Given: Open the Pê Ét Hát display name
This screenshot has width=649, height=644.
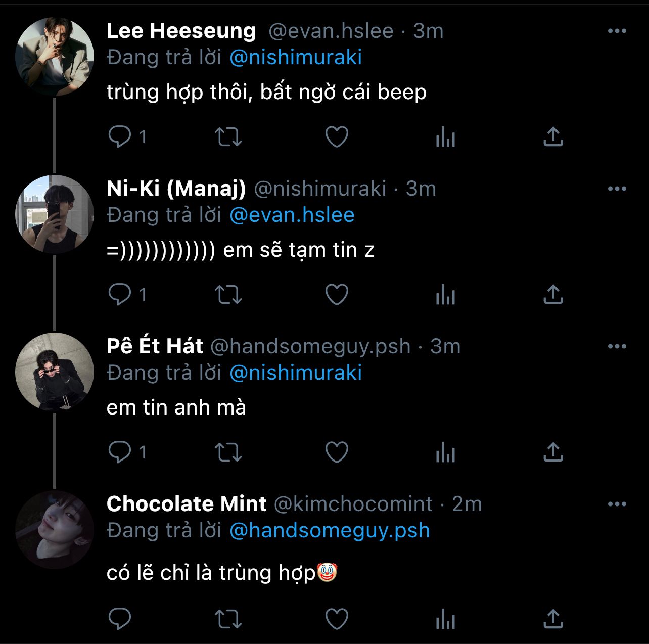Looking at the screenshot, I should [155, 346].
